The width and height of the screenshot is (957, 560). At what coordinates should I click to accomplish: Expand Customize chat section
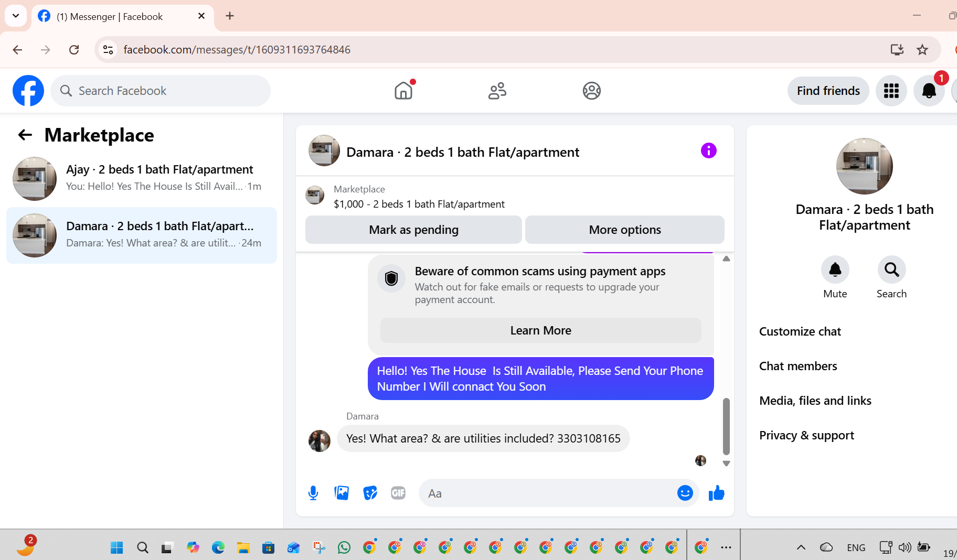click(800, 331)
